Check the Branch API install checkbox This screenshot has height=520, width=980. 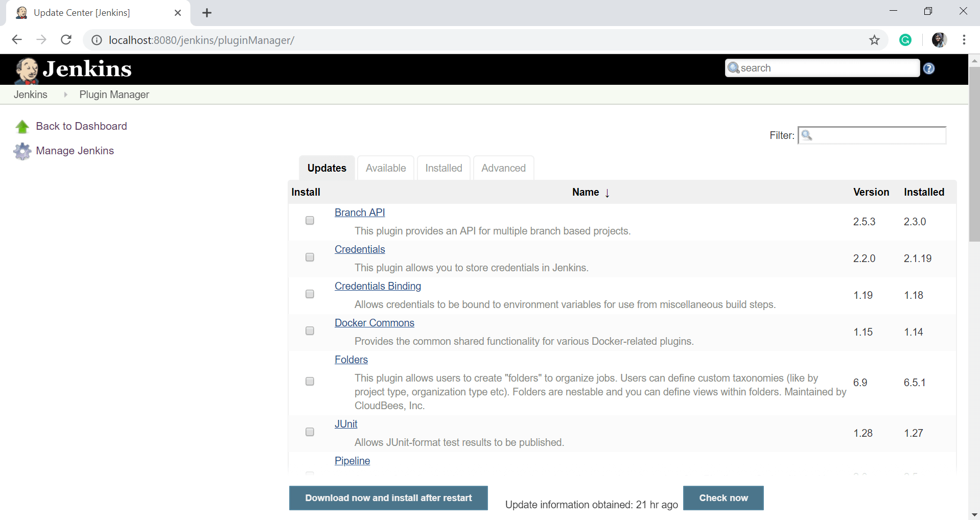(x=310, y=220)
